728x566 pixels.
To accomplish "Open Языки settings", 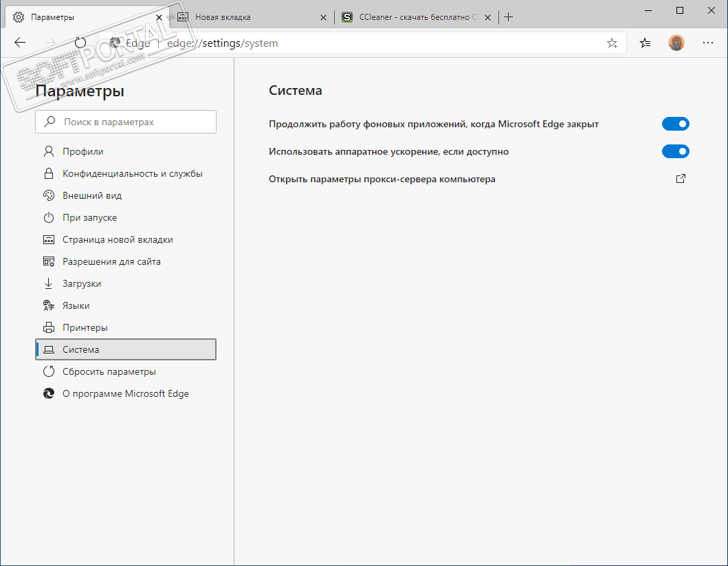I will [x=126, y=305].
